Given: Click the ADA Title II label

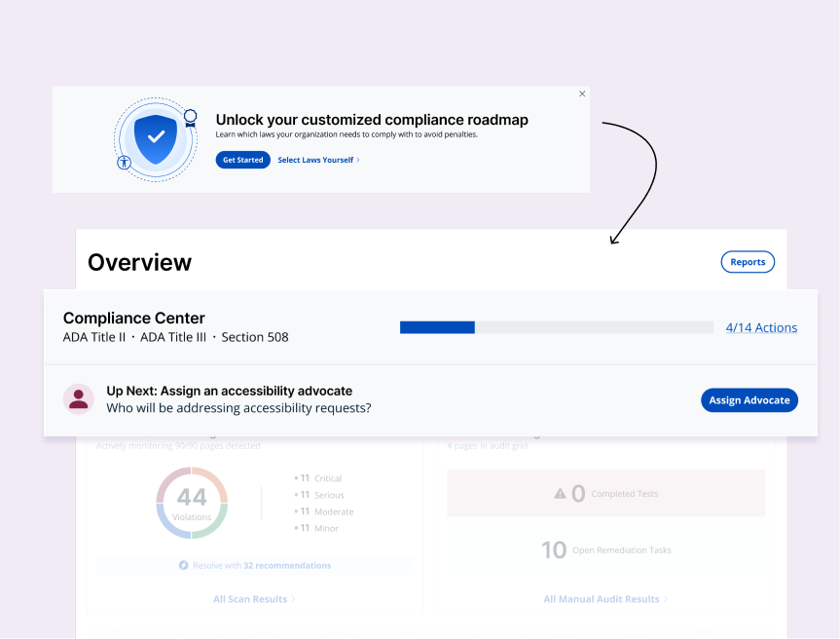Looking at the screenshot, I should click(x=94, y=337).
